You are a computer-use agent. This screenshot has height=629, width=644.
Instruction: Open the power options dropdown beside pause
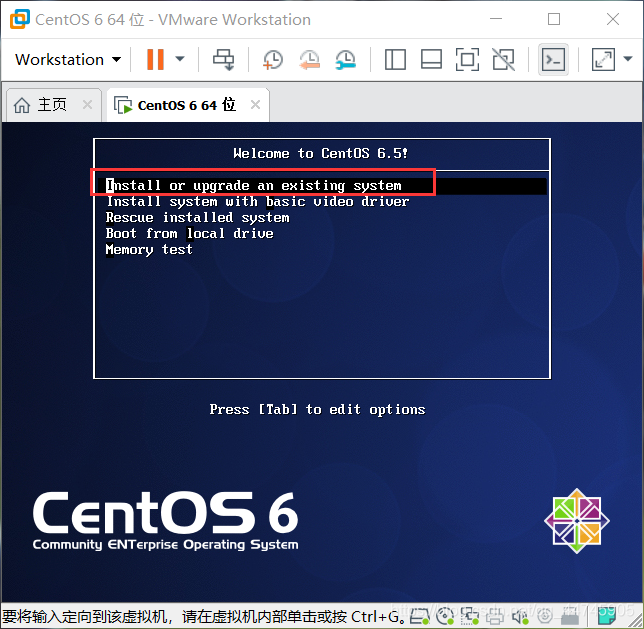(180, 59)
